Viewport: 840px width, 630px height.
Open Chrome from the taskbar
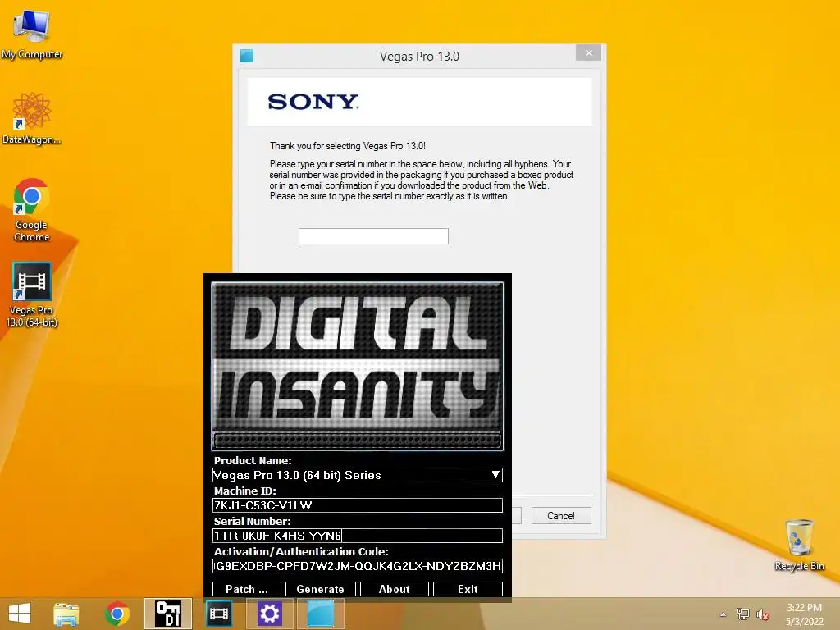[116, 614]
